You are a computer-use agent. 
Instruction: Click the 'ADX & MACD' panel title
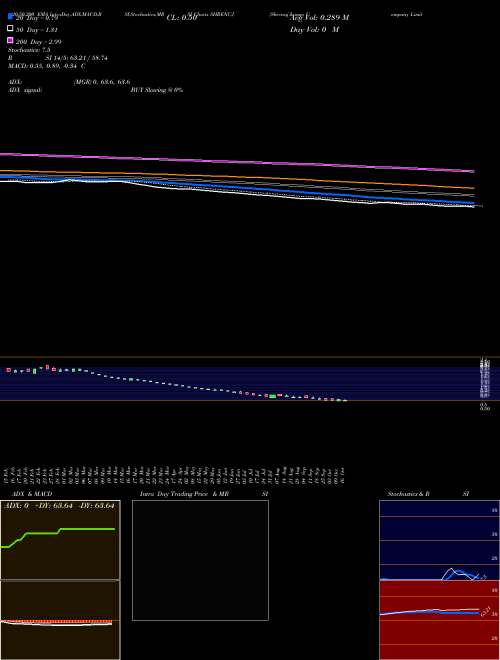click(x=32, y=494)
